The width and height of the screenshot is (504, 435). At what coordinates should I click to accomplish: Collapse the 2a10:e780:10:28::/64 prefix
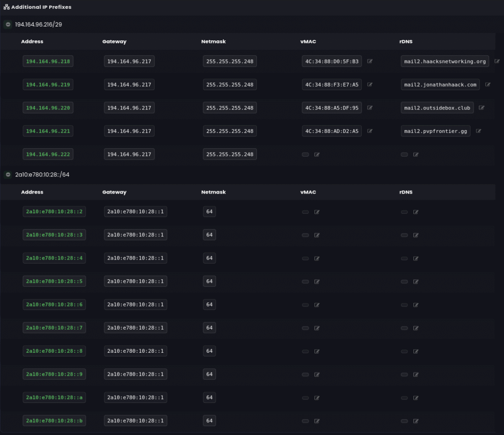(8, 175)
